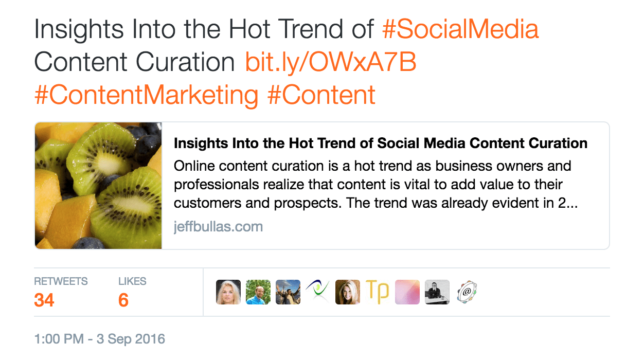
Task: Click the Tp yellow logo avatar
Action: tap(377, 292)
